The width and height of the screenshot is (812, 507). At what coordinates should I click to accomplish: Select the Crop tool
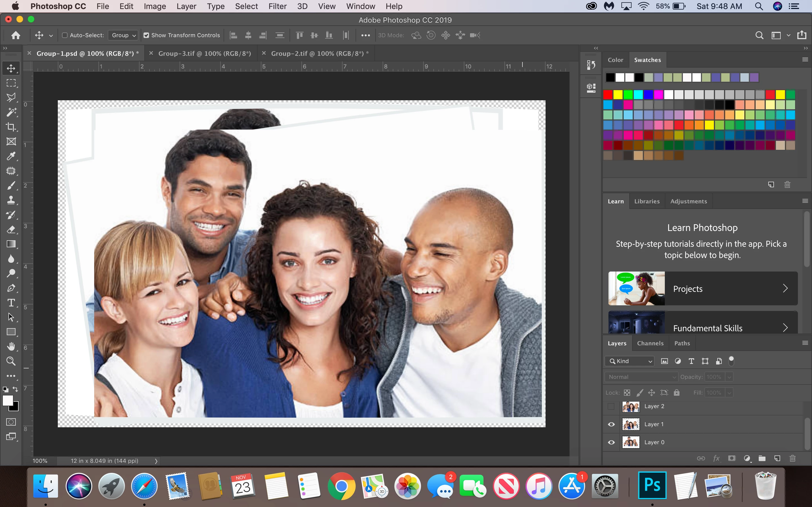tap(11, 127)
